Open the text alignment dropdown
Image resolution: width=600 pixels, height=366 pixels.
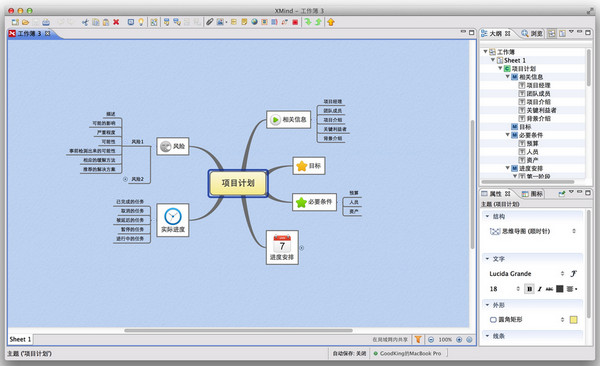tap(572, 289)
